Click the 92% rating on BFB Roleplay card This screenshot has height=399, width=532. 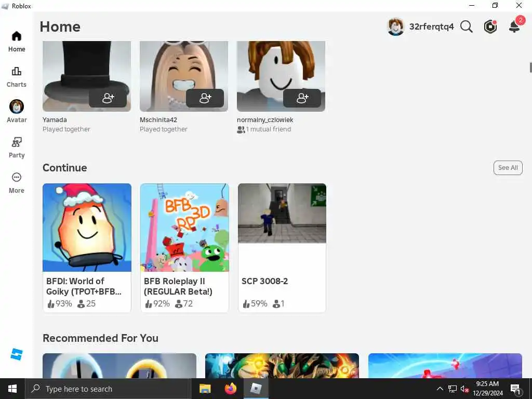tap(157, 303)
